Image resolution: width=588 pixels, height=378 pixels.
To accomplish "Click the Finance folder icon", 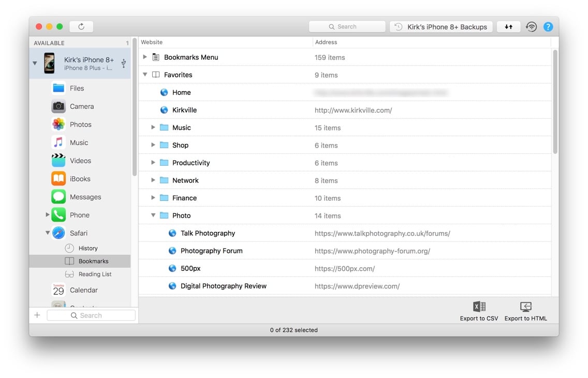I will point(164,198).
